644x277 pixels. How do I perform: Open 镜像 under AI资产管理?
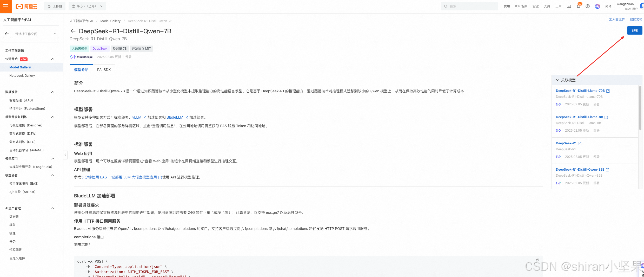point(12,233)
